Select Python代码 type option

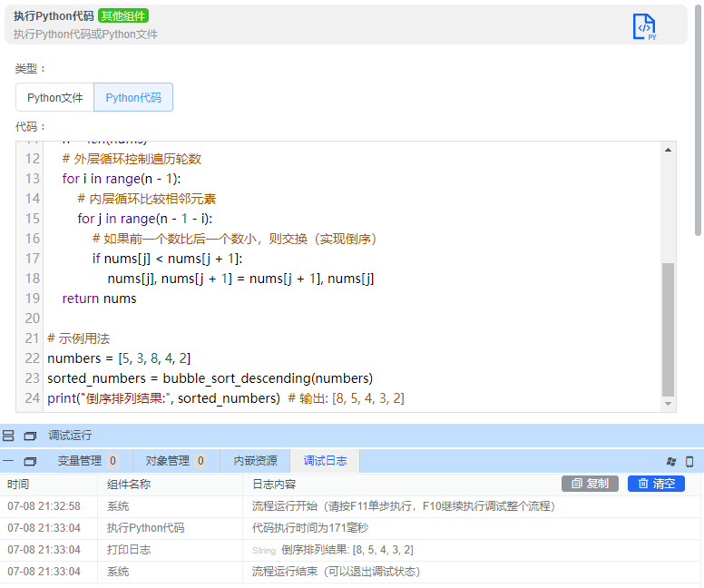click(133, 97)
